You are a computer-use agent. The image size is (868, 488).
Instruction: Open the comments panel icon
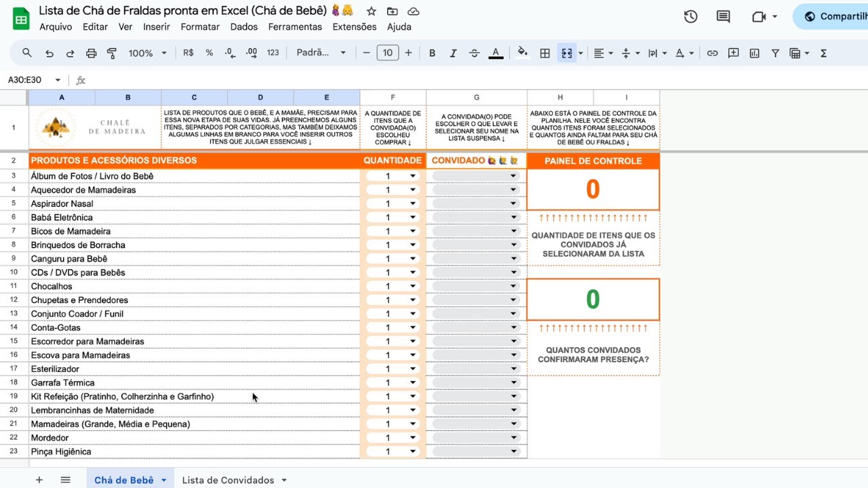point(724,17)
